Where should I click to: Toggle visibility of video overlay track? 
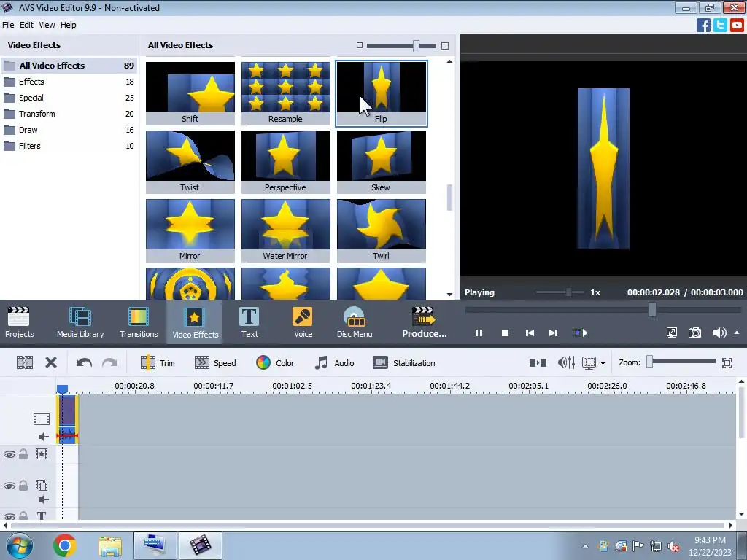tap(9, 486)
